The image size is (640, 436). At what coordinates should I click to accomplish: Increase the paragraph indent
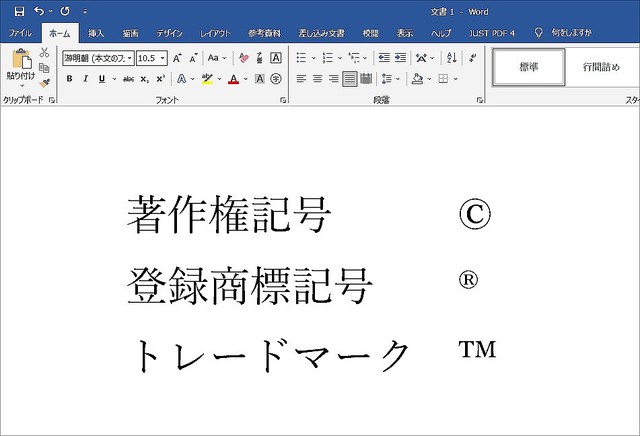pos(400,58)
